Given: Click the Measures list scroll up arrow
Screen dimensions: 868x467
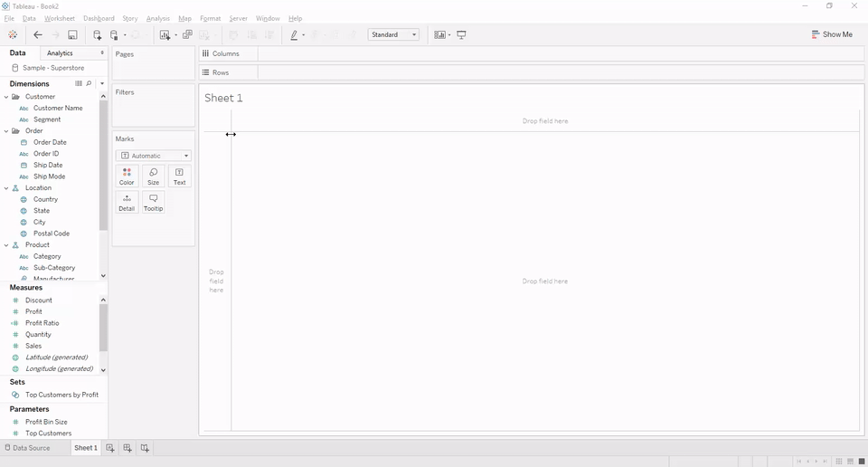Looking at the screenshot, I should tap(103, 300).
